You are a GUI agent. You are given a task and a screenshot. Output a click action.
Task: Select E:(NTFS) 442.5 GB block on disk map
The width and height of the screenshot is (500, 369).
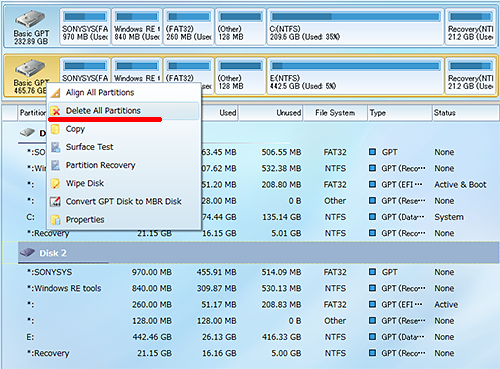[x=356, y=76]
